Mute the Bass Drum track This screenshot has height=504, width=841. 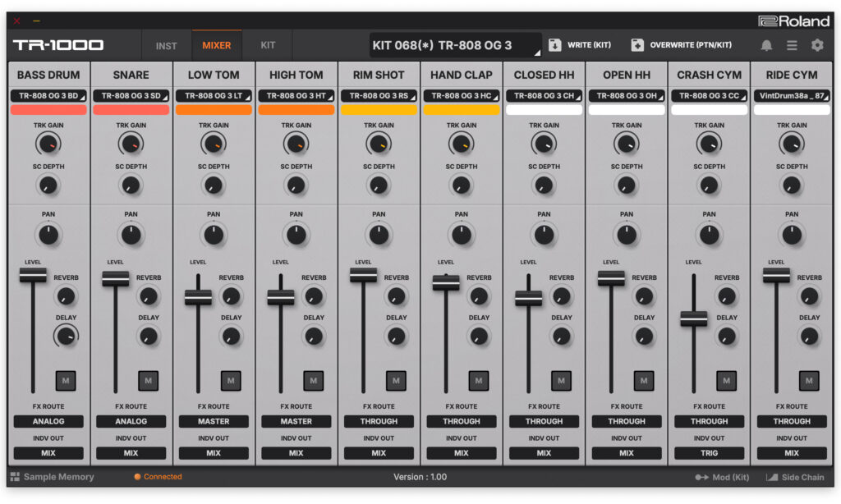click(x=66, y=380)
